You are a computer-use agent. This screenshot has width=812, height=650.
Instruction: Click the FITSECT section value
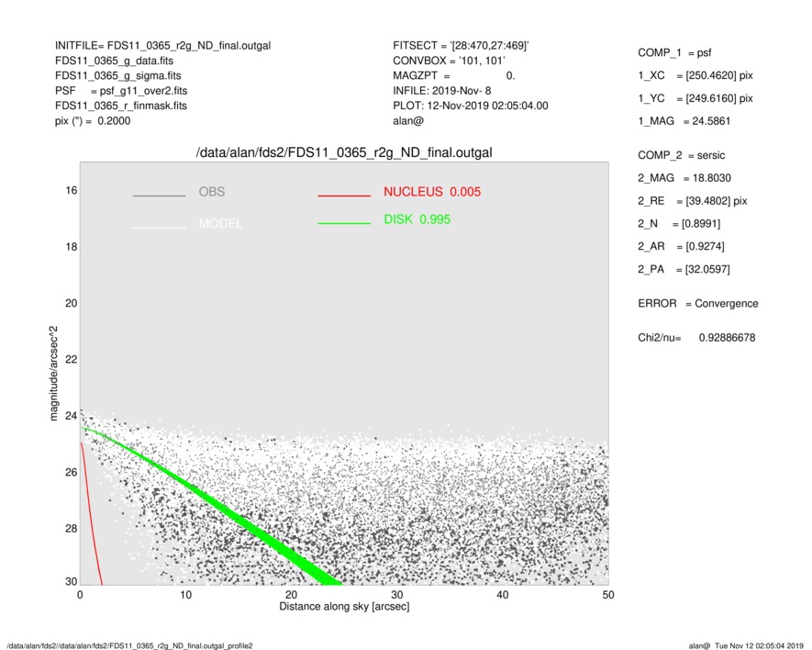click(461, 46)
